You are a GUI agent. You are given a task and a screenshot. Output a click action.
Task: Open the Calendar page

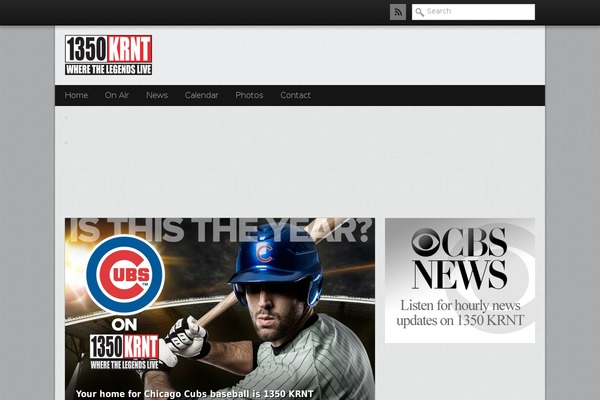click(202, 95)
